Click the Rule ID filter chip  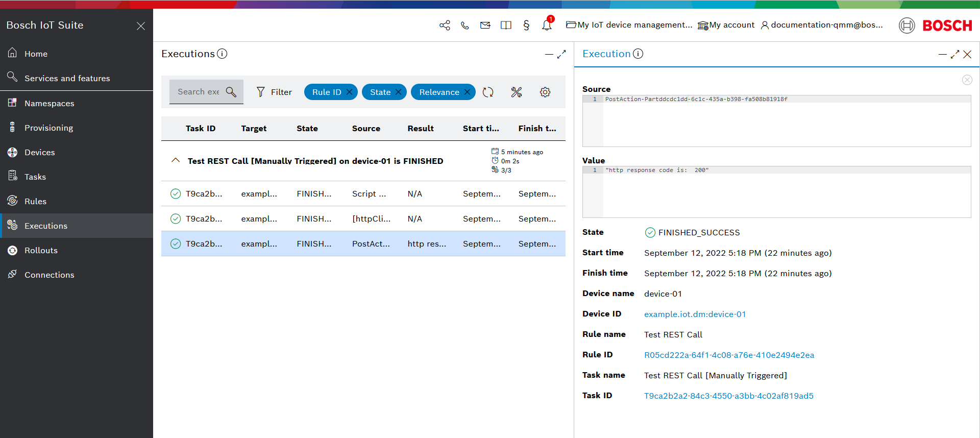coord(327,92)
